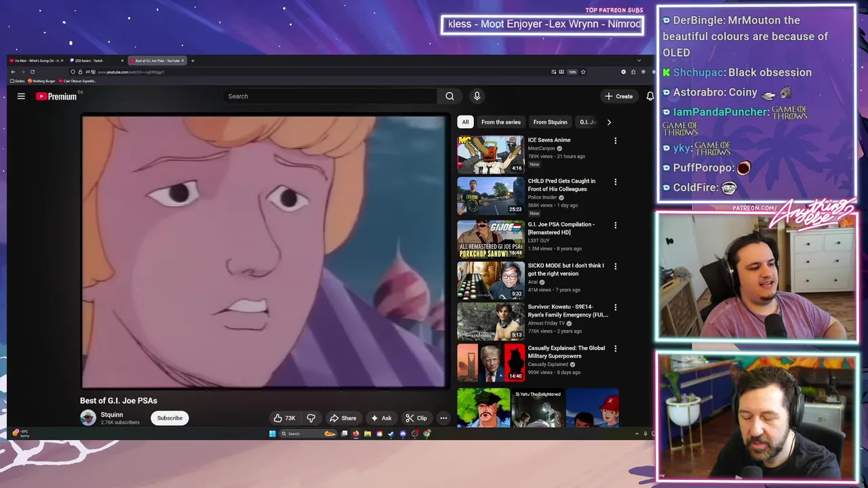Open a new browser tab
868x488 pixels.
coord(193,60)
